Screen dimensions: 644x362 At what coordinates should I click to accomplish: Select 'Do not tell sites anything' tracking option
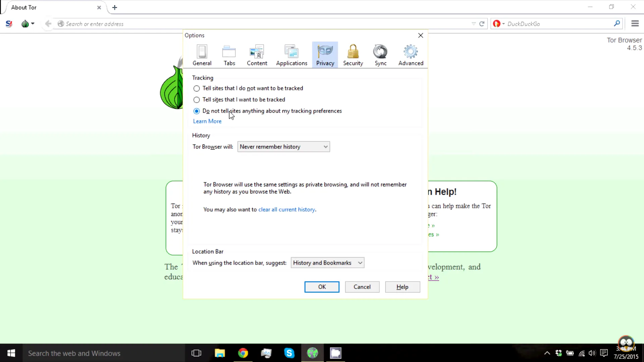coord(268,111)
